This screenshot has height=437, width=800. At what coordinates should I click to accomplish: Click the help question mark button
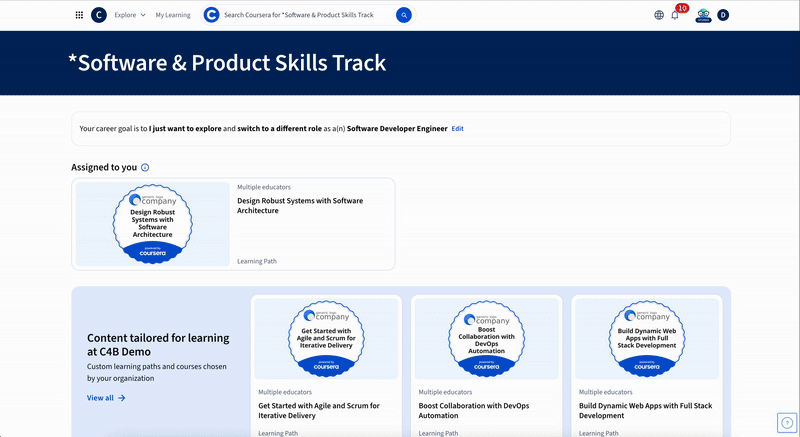pos(787,423)
